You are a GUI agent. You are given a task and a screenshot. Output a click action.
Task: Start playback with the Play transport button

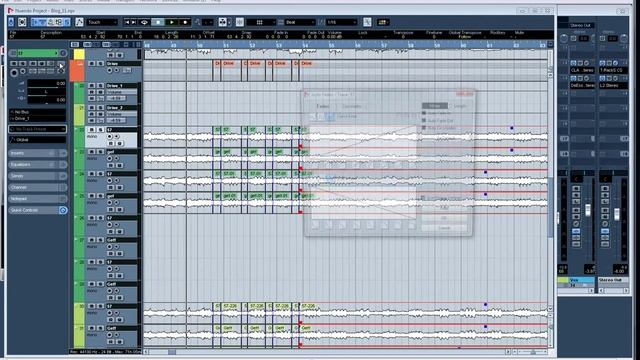click(x=172, y=22)
